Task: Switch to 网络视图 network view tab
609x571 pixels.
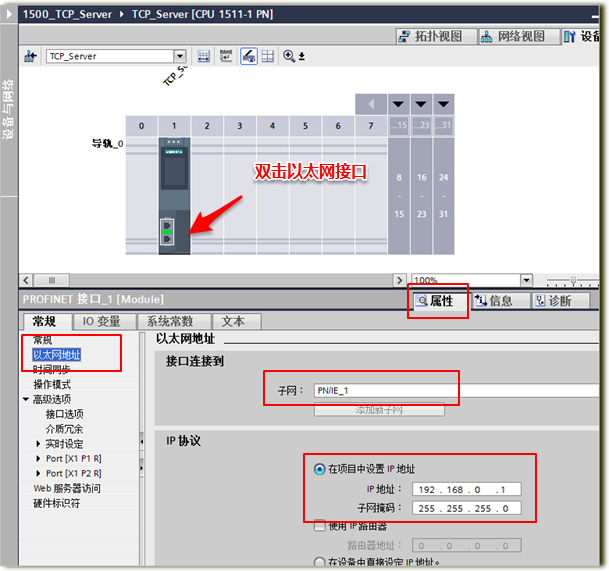Action: pos(519,37)
